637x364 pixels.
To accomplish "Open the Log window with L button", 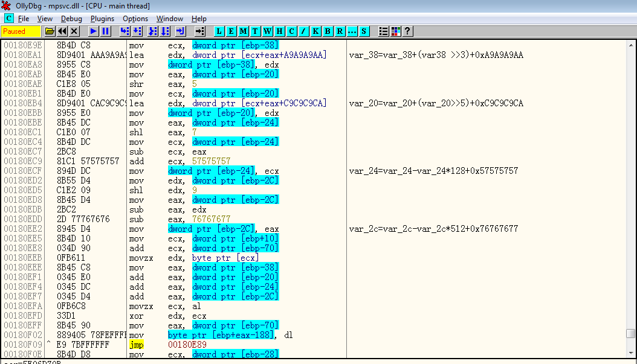I will [x=219, y=31].
